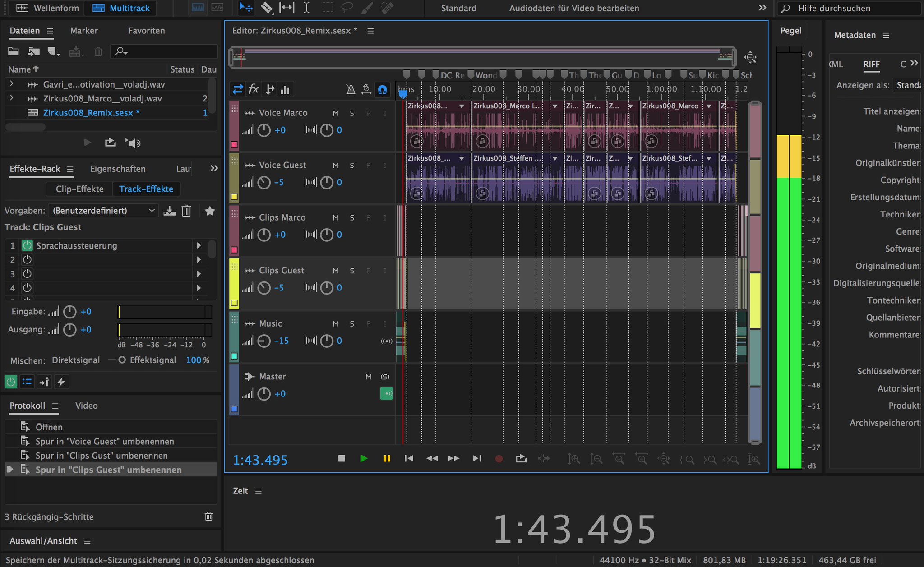This screenshot has width=924, height=567.
Task: Choose Audiodaten für Video bearbeiten workspace
Action: [x=574, y=8]
